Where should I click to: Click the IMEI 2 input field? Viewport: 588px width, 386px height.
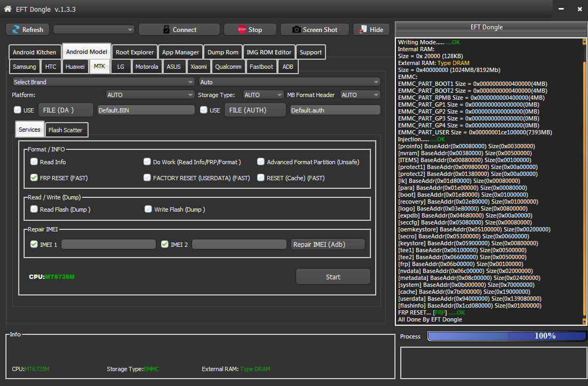239,244
